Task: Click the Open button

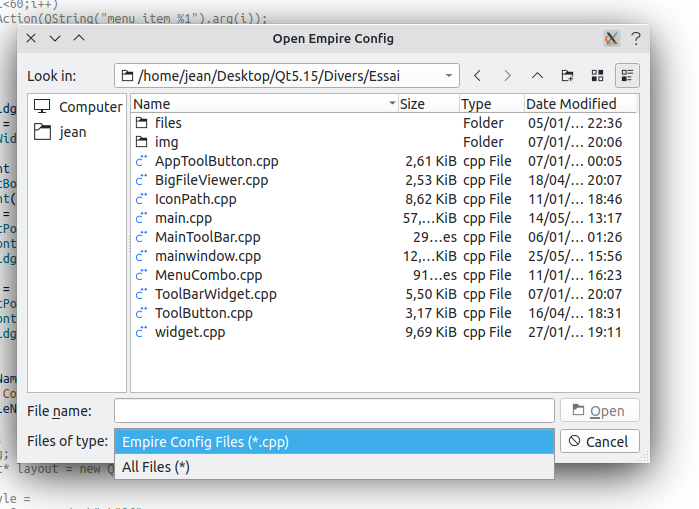Action: pyautogui.click(x=600, y=410)
